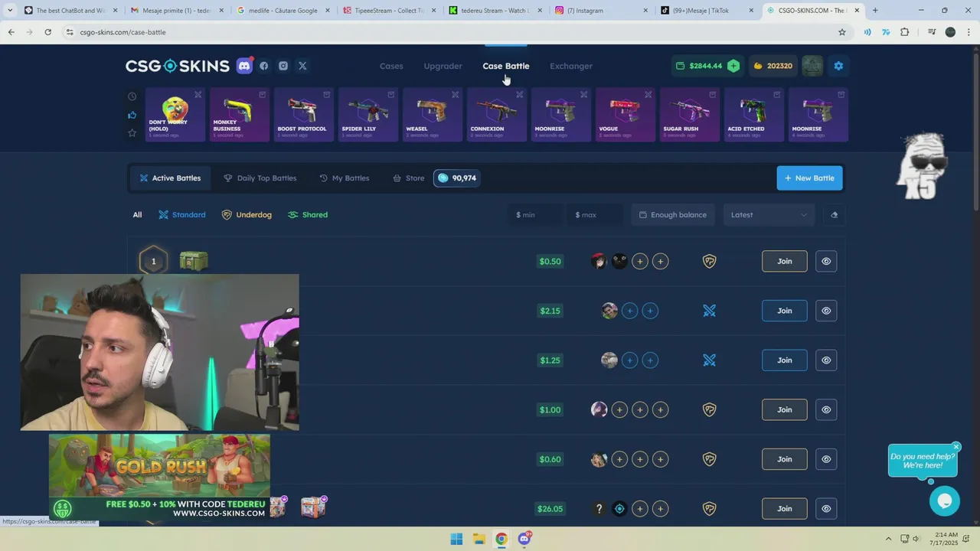Toggle the Enough balance filter

pyautogui.click(x=673, y=215)
